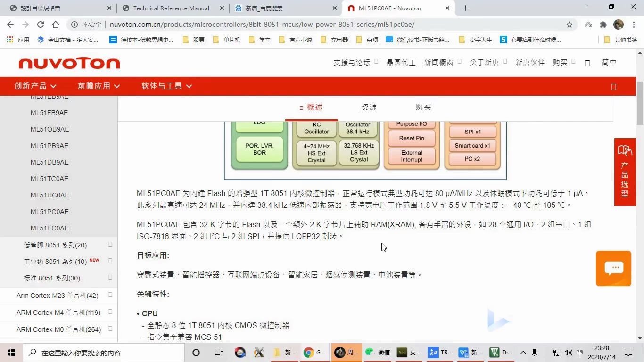Image resolution: width=644 pixels, height=362 pixels.
Task: Open the Chrome taskbar app
Action: click(x=314, y=353)
